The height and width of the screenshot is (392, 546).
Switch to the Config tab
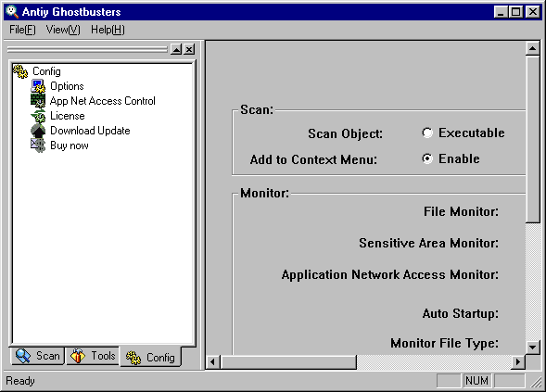150,357
